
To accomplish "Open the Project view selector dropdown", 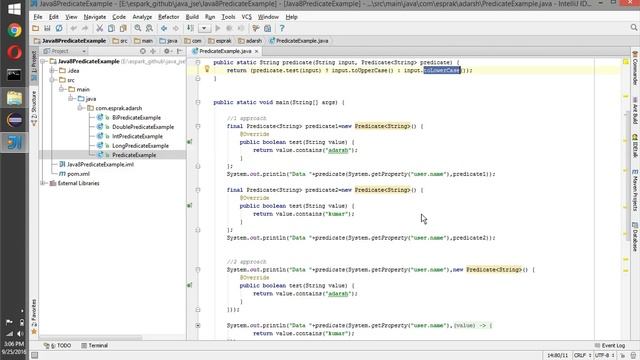I will [65, 51].
